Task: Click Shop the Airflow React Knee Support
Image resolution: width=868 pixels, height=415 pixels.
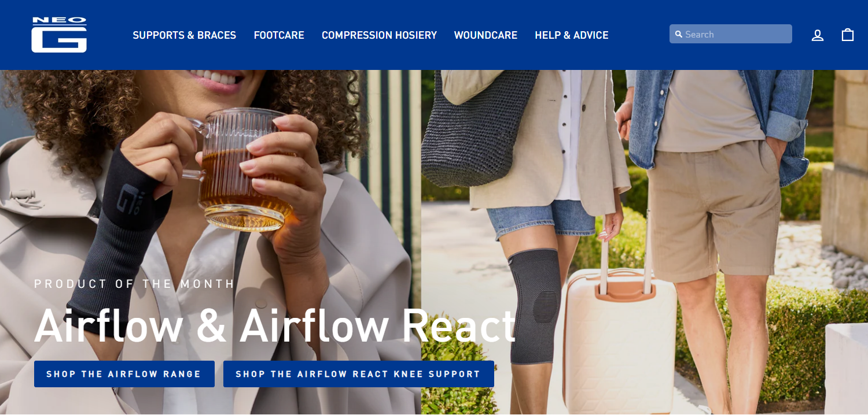Action: coord(359,374)
